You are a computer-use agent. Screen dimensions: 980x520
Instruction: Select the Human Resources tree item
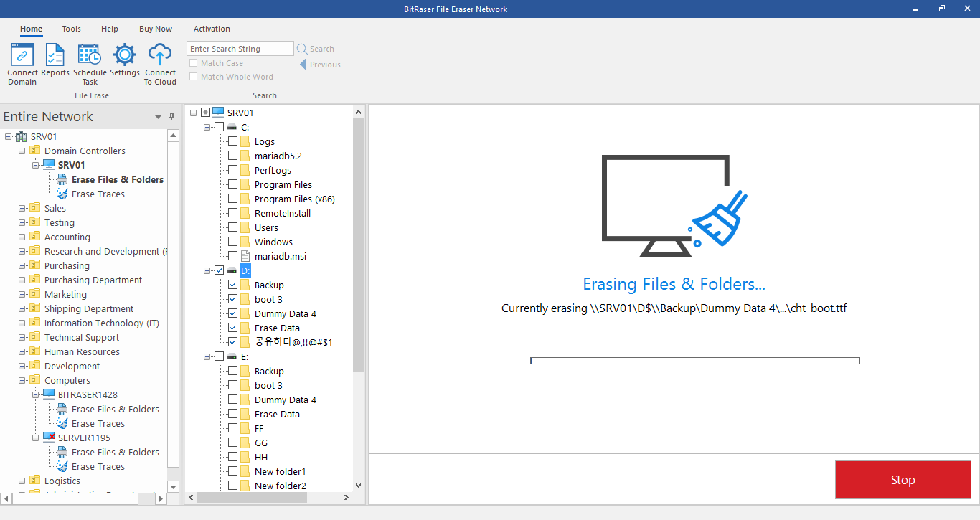pos(82,351)
